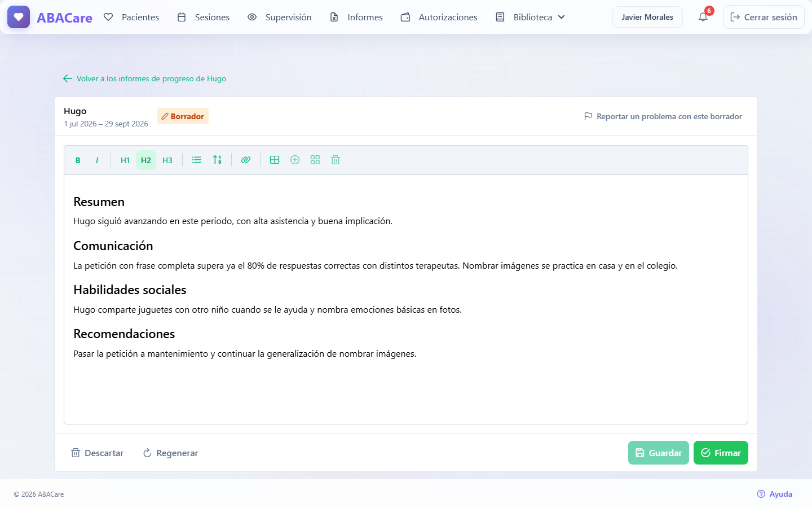Save the report with Guardar

(659, 453)
